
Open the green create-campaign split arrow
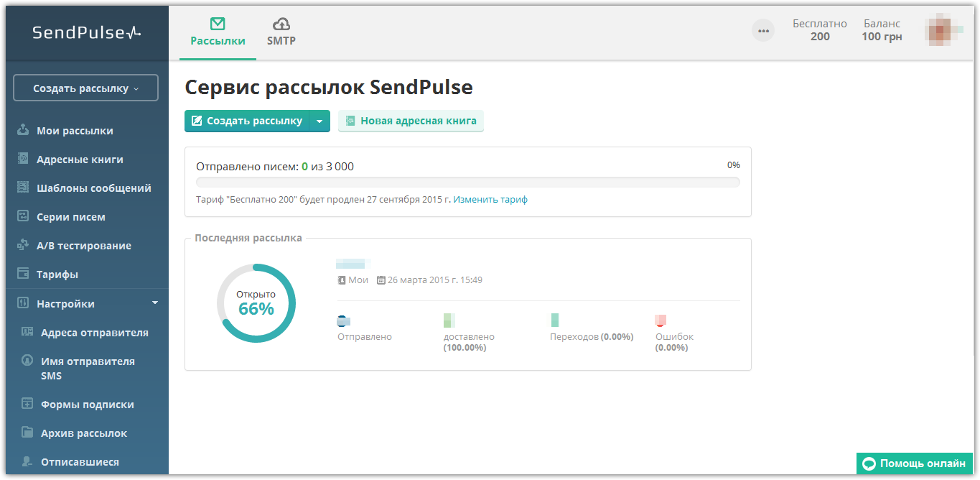click(319, 121)
